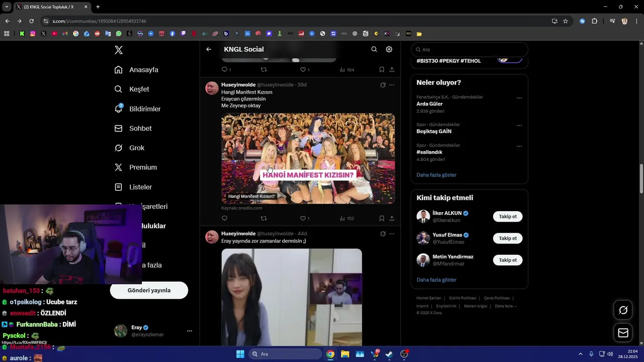Open more options on the 39d post
644x362 pixels.
click(392, 85)
